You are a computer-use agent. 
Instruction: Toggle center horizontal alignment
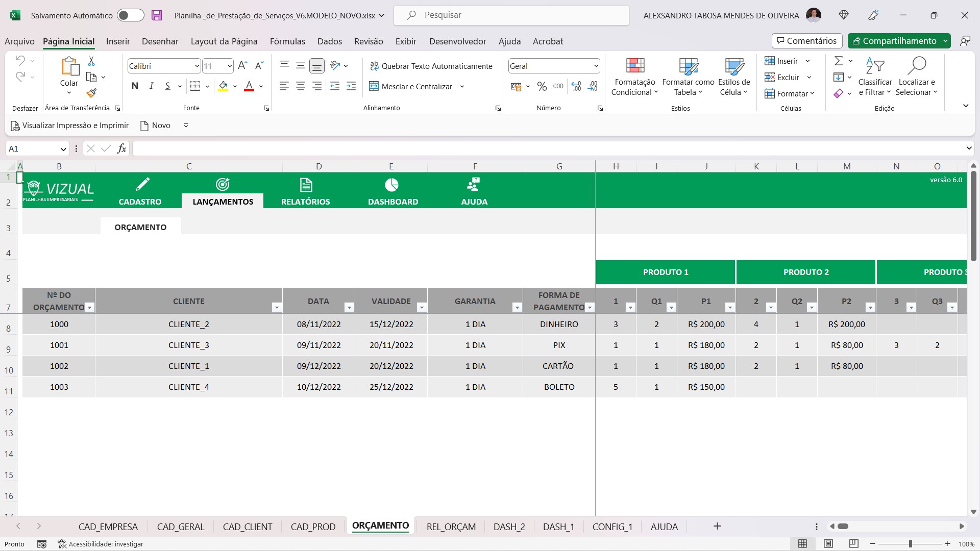301,86
